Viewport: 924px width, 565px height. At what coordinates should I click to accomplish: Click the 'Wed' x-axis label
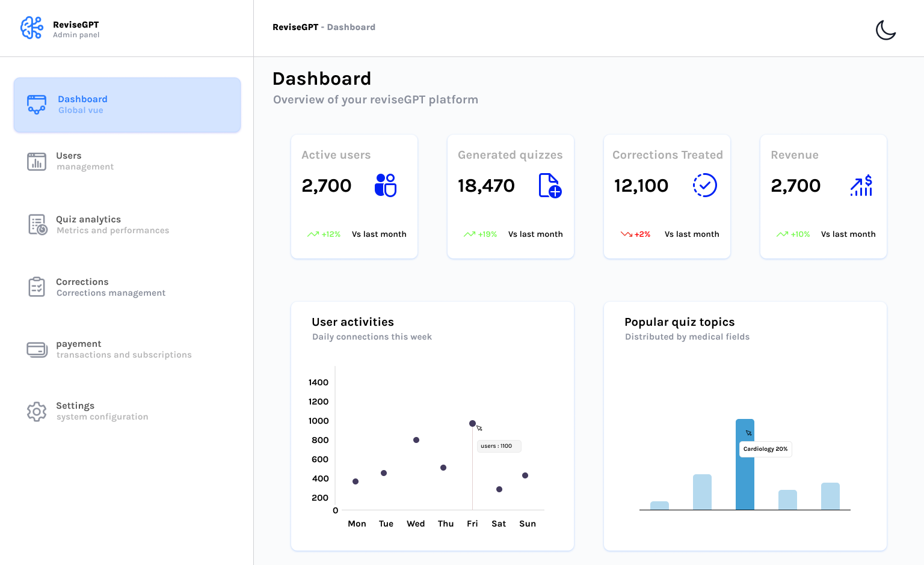pyautogui.click(x=416, y=524)
